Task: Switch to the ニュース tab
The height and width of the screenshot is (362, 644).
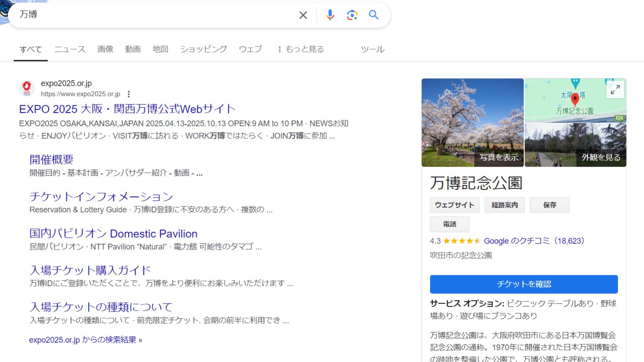Action: (x=70, y=49)
